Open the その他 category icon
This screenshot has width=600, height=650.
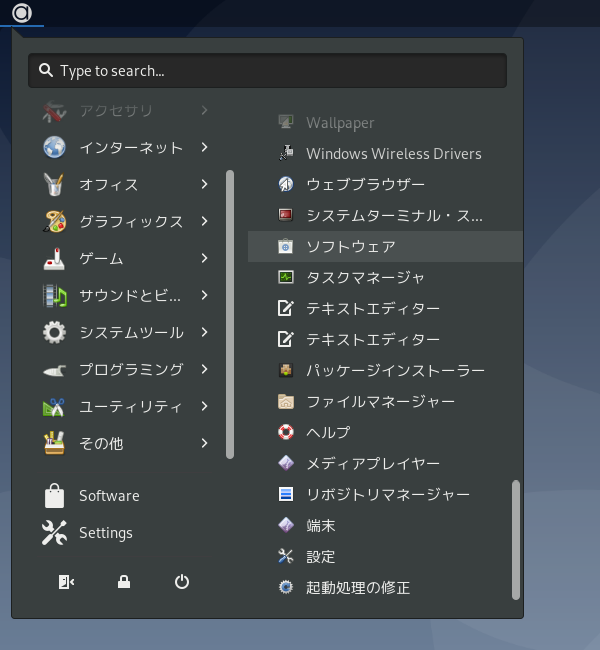point(54,443)
